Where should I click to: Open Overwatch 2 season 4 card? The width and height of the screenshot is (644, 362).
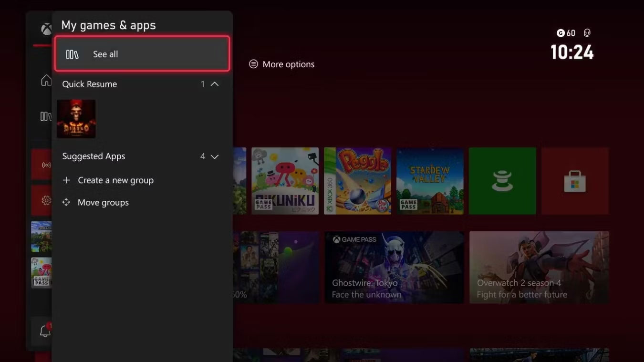(x=539, y=267)
